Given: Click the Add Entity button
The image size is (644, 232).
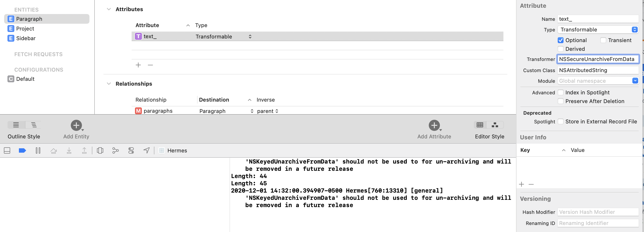Looking at the screenshot, I should (x=76, y=126).
